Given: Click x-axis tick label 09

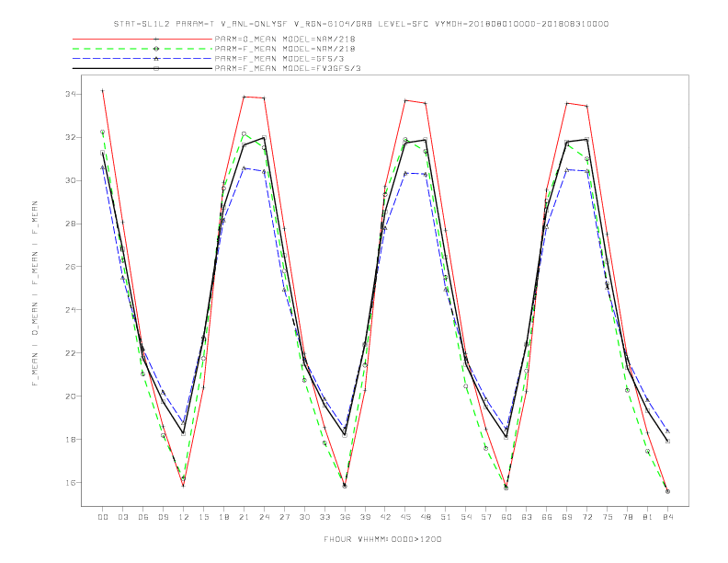Looking at the screenshot, I should coord(164,517).
